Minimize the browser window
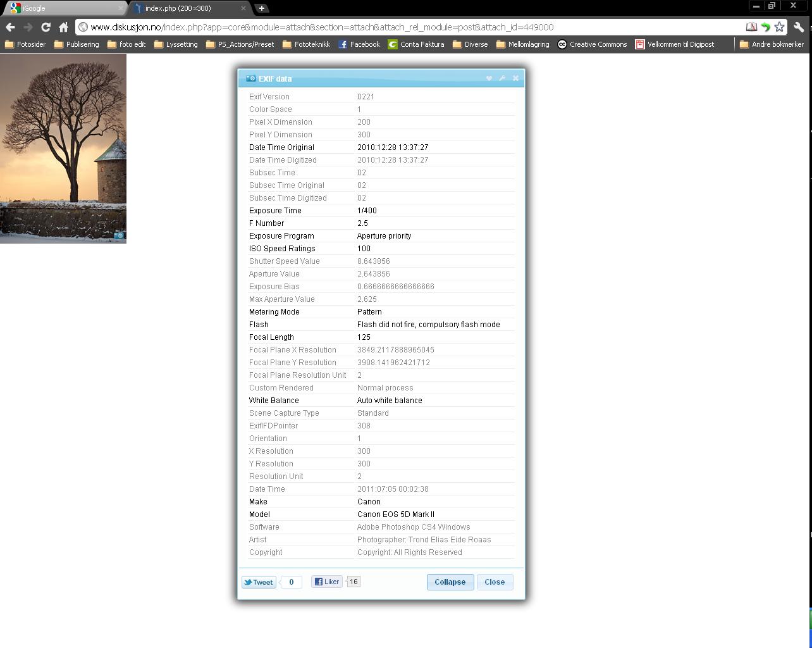 [x=756, y=6]
